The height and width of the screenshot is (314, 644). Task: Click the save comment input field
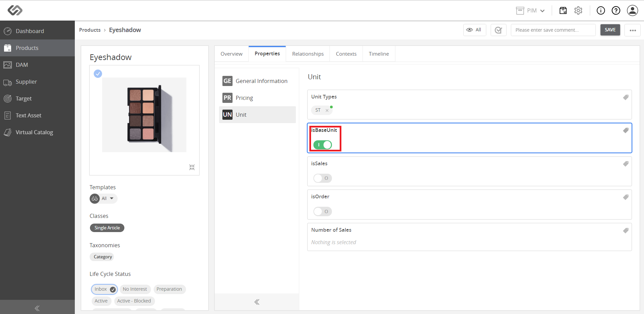[553, 30]
